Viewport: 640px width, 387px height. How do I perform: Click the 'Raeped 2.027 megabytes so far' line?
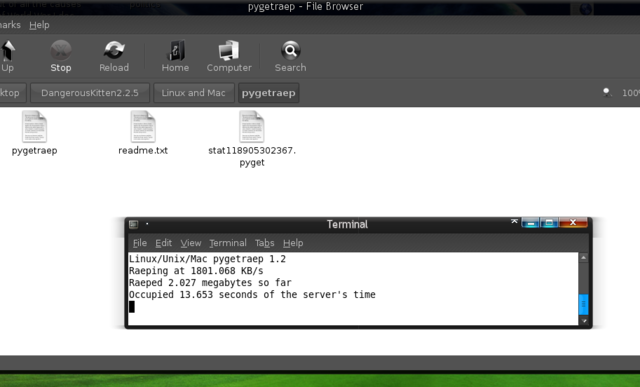coord(210,282)
